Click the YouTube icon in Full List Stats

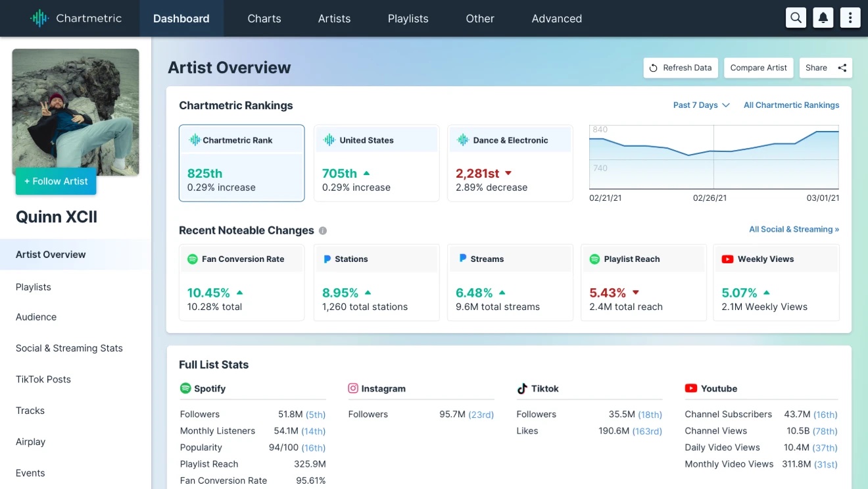click(690, 388)
